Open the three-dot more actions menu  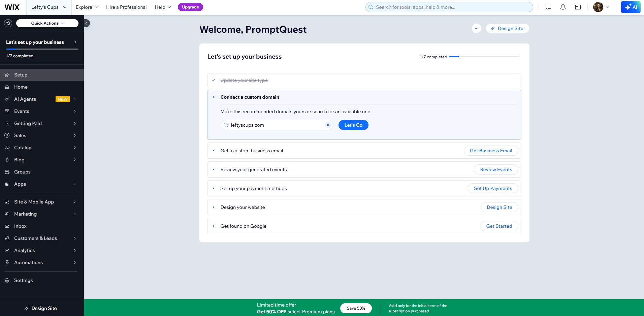coord(476,28)
